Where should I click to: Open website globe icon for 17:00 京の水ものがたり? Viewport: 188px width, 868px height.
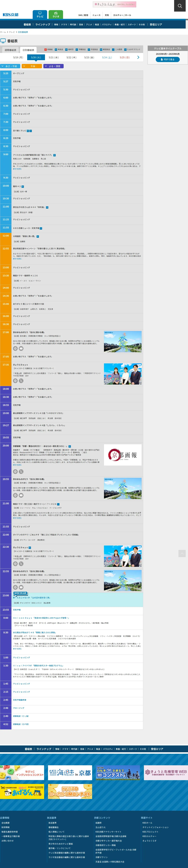click(x=15, y=348)
